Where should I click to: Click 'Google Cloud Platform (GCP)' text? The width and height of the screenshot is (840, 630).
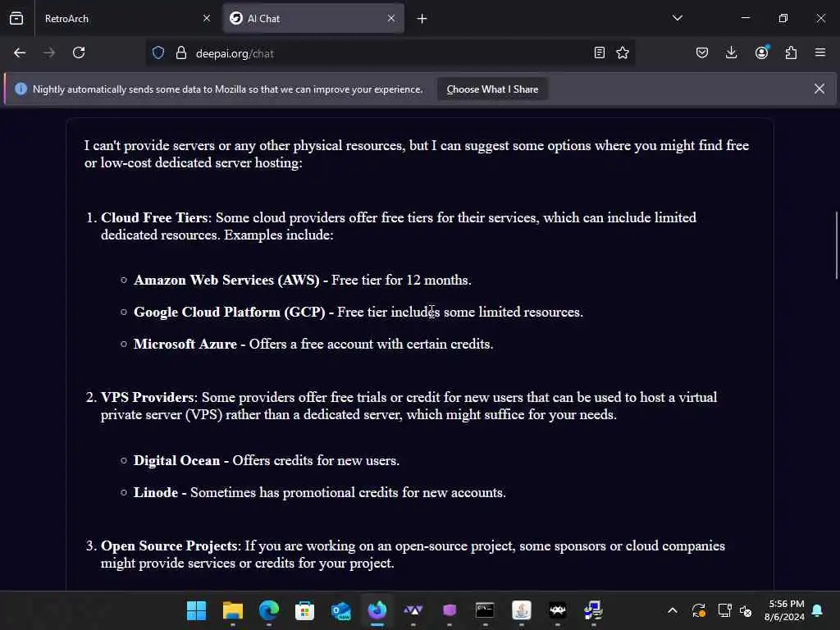pyautogui.click(x=230, y=312)
